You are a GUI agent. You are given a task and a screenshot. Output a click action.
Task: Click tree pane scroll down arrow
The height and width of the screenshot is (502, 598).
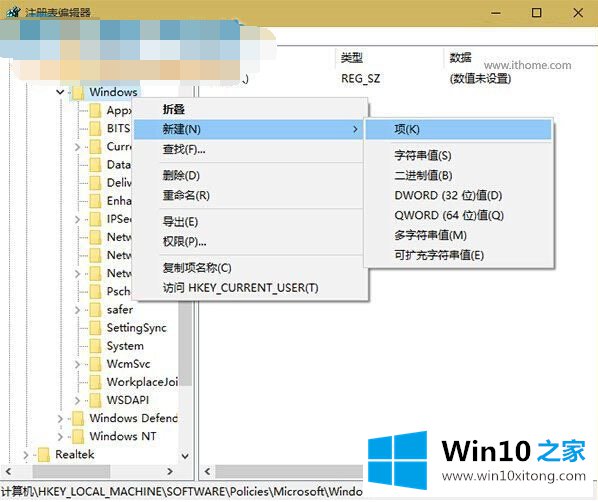pyautogui.click(x=185, y=456)
